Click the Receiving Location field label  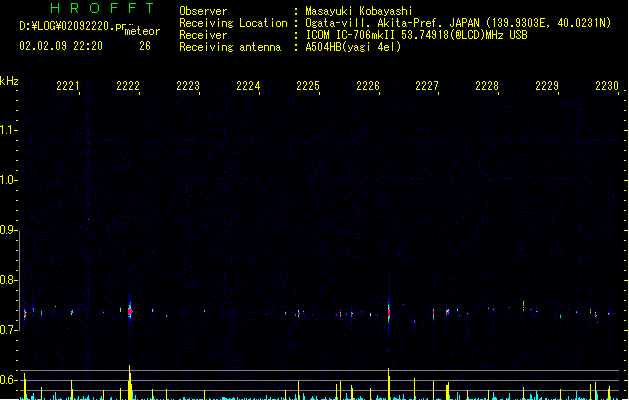[233, 23]
